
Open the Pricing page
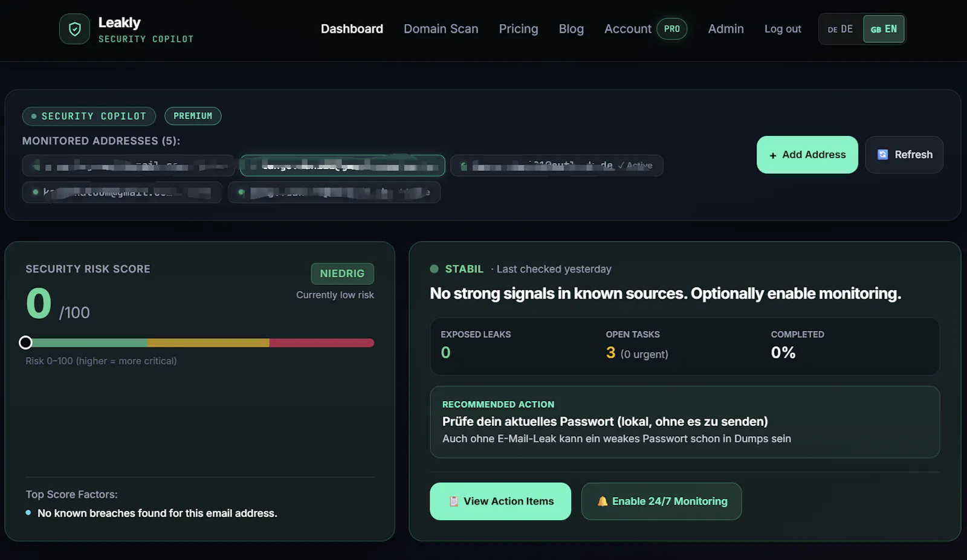(518, 29)
